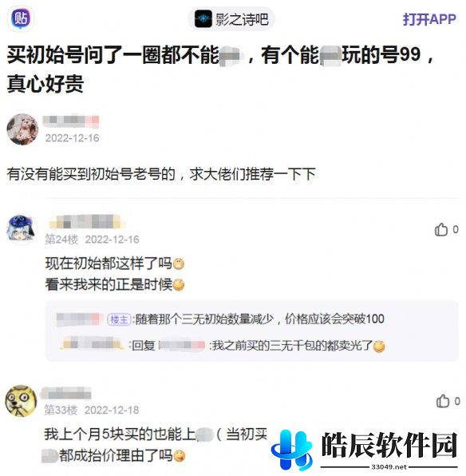Click the replied-to username after 回复
Image resolution: width=466 pixels, height=476 pixels.
pyautogui.click(x=182, y=346)
